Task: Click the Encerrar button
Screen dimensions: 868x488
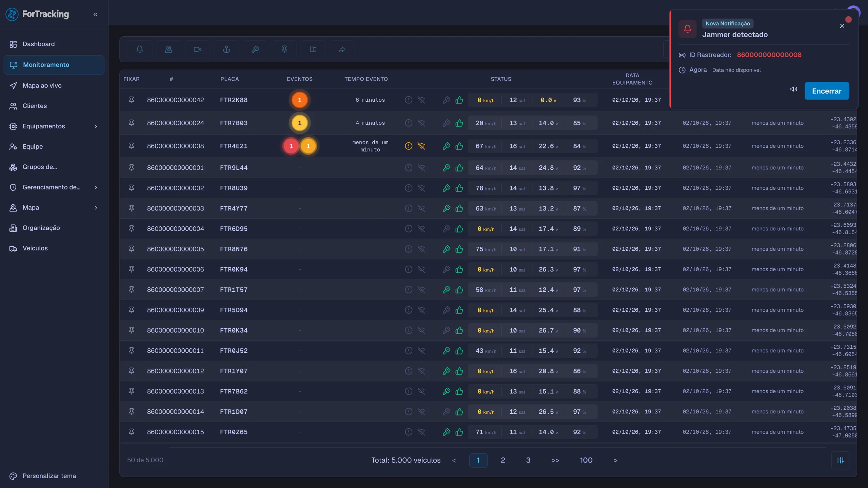Action: pyautogui.click(x=827, y=91)
